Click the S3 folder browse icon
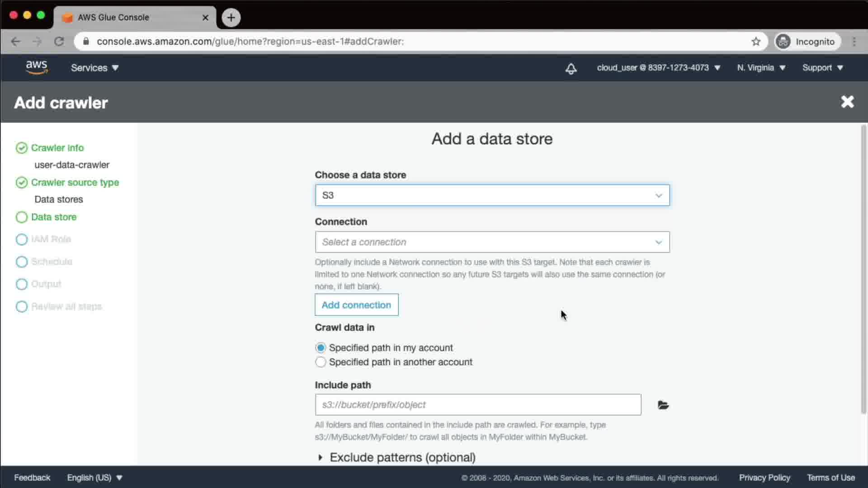868x488 pixels. 663,405
